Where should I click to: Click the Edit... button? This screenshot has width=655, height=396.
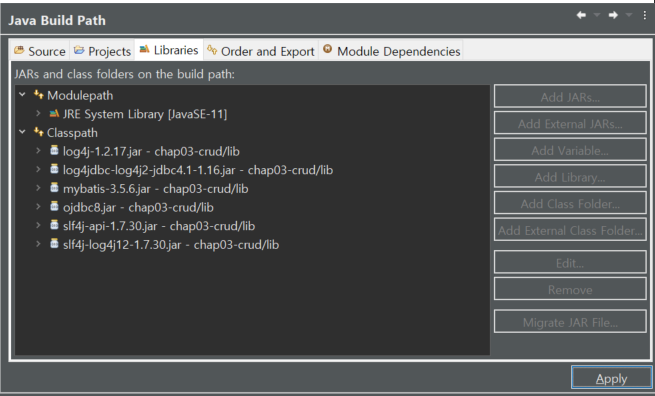(x=570, y=263)
